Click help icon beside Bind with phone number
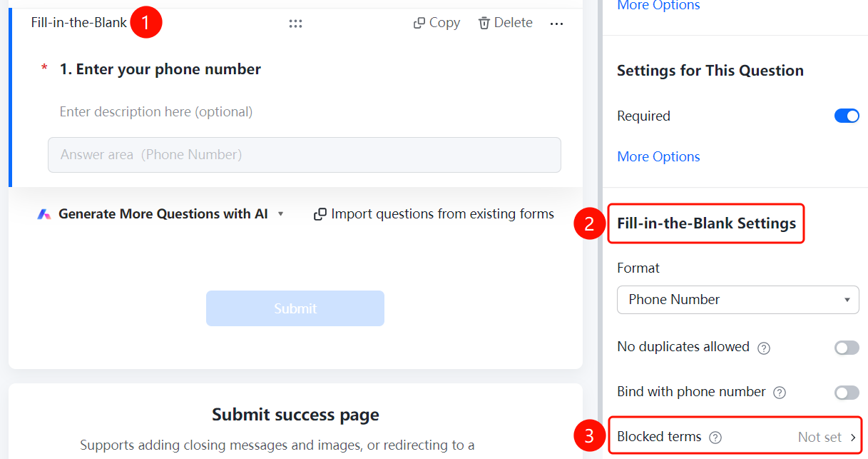868x459 pixels. pyautogui.click(x=780, y=393)
